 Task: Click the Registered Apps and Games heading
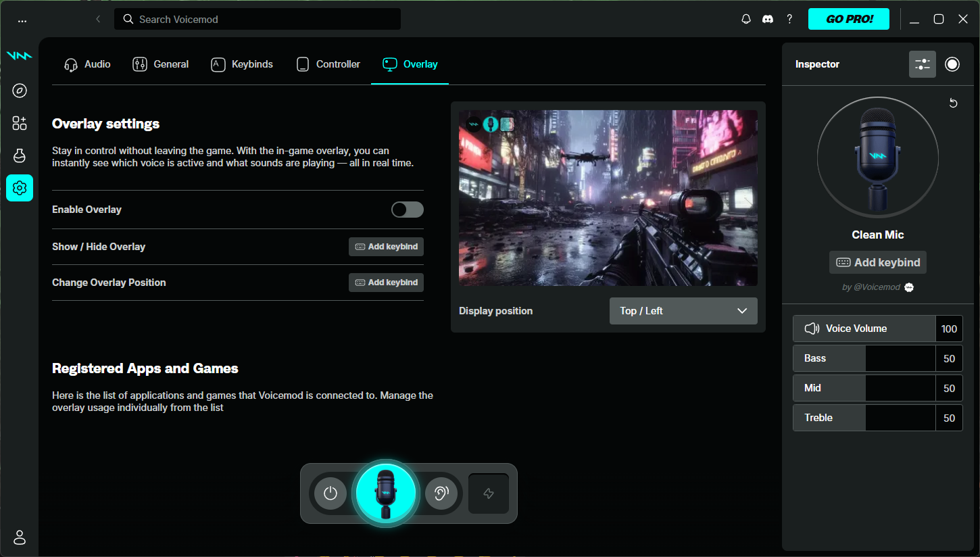[145, 368]
